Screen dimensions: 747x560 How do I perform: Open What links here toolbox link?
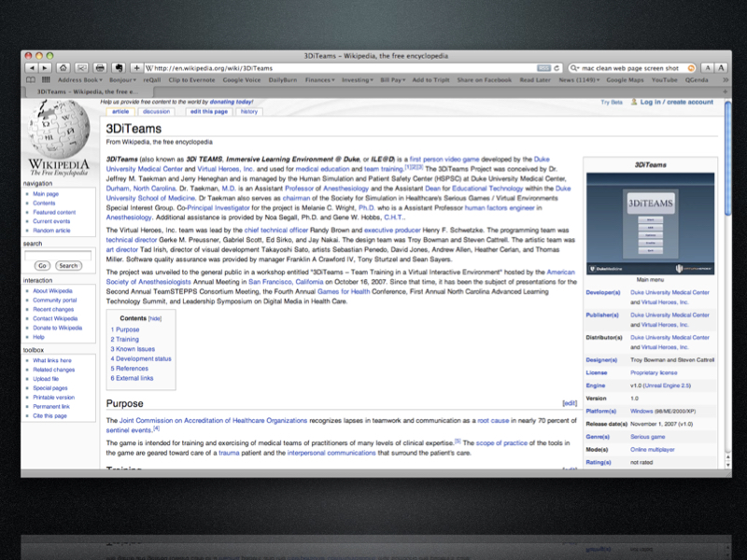tap(52, 360)
